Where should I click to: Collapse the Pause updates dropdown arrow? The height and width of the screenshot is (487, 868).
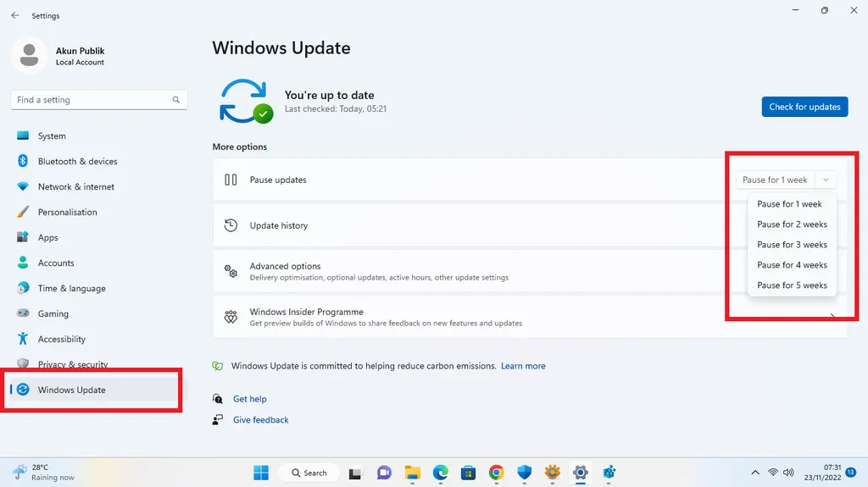(x=826, y=180)
